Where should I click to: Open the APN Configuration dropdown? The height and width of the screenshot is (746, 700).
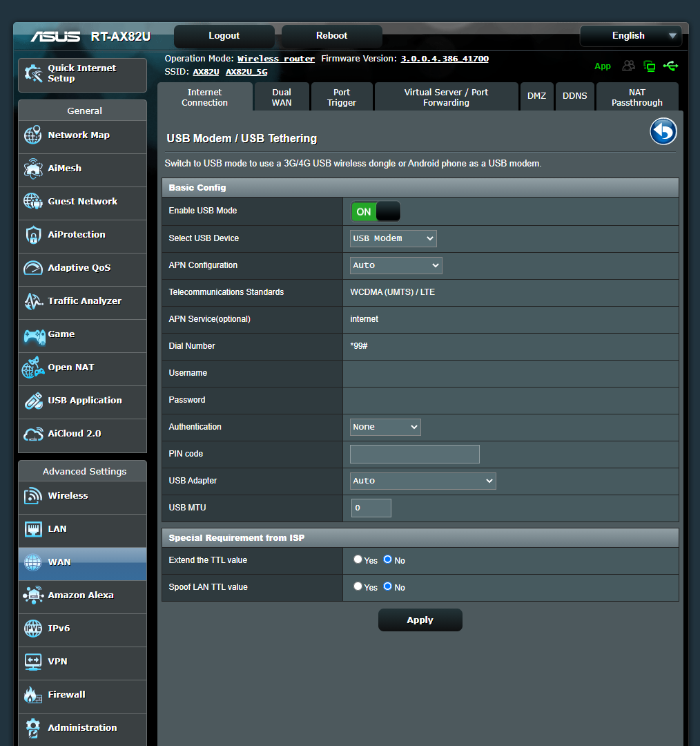pyautogui.click(x=396, y=265)
